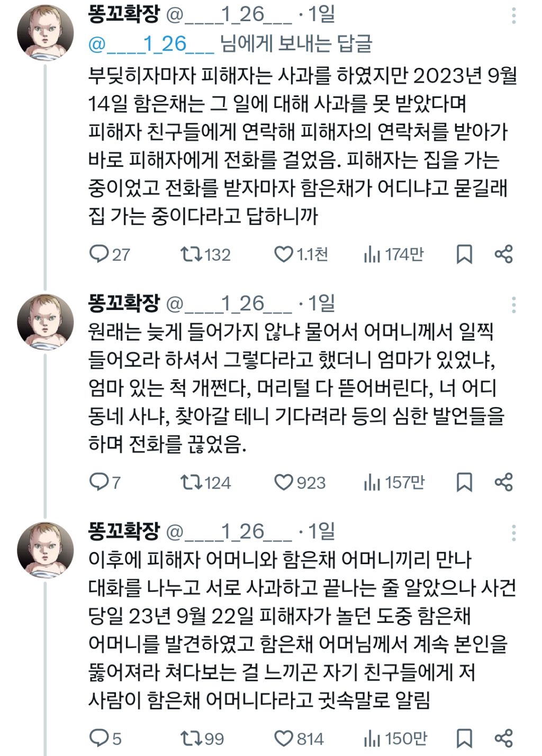Share the first tweet
The image size is (542, 756).
pyautogui.click(x=503, y=254)
